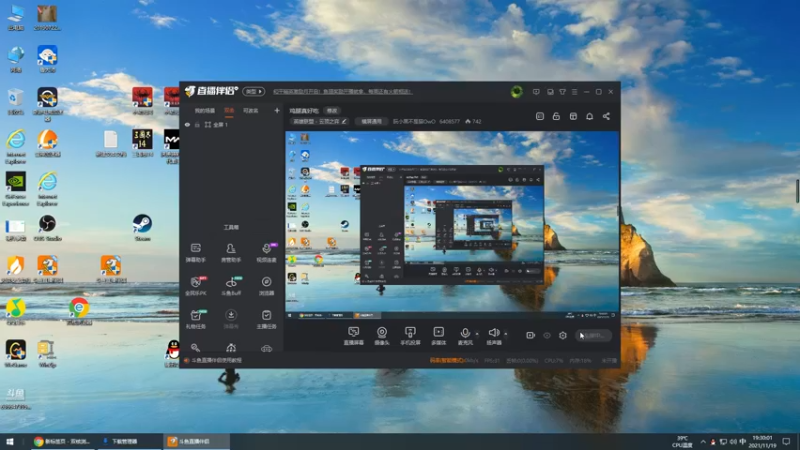
Task: Show hidden tray icons arrow
Action: click(703, 441)
